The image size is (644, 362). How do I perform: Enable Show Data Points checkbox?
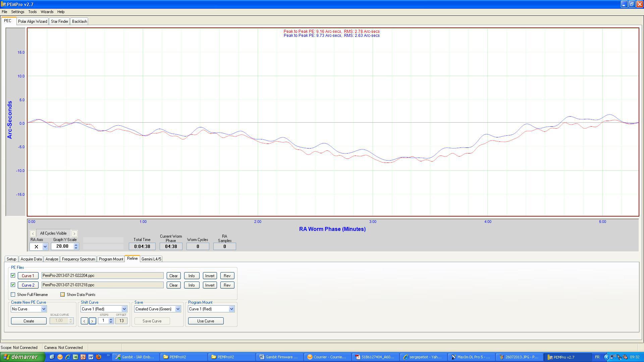(62, 295)
